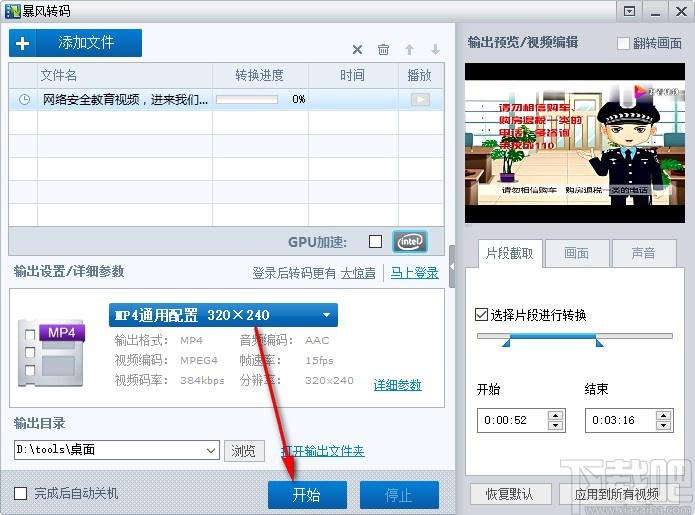
Task: Click the 开始 button to start conversion
Action: click(307, 495)
